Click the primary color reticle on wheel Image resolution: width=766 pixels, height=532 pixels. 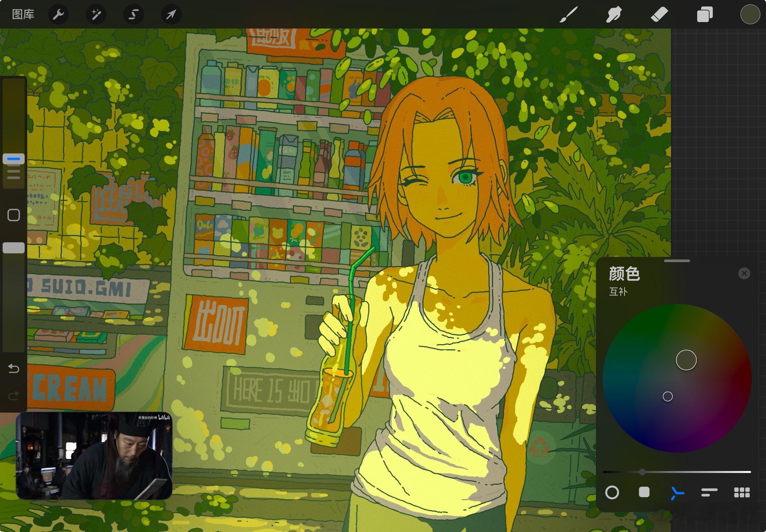[x=686, y=360]
